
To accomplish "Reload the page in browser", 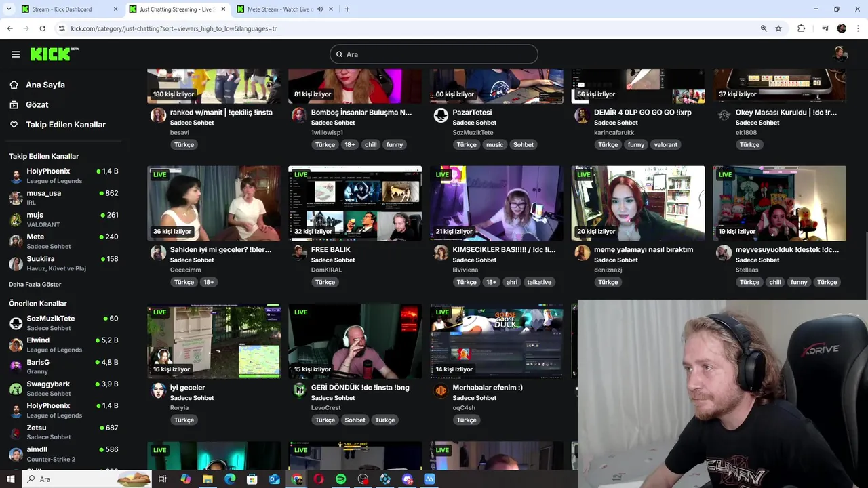I will 42,28.
